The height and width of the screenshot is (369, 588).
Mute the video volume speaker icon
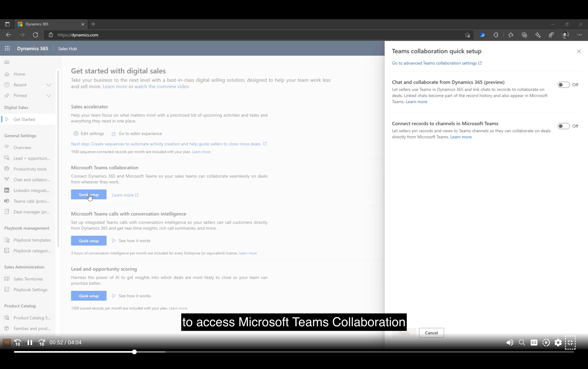click(x=510, y=342)
